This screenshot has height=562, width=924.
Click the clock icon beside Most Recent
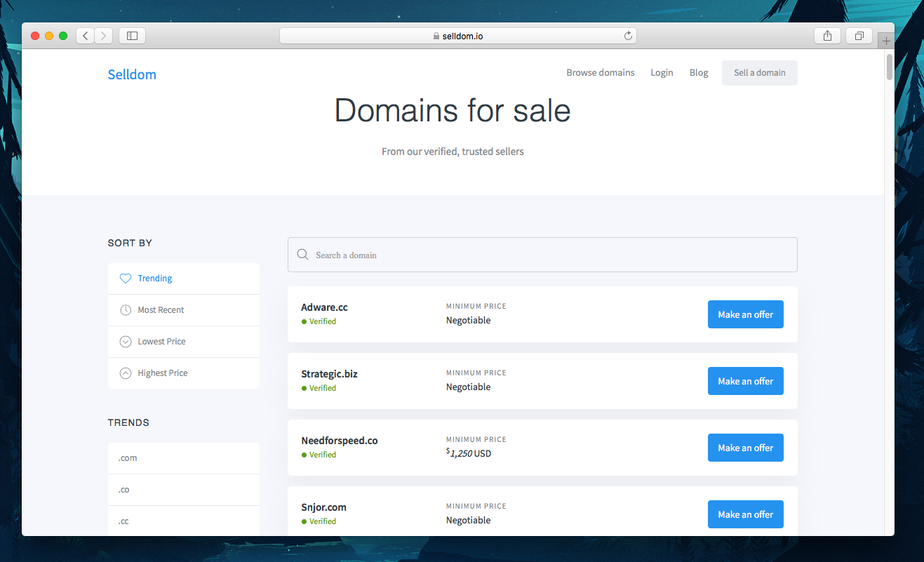(x=126, y=310)
